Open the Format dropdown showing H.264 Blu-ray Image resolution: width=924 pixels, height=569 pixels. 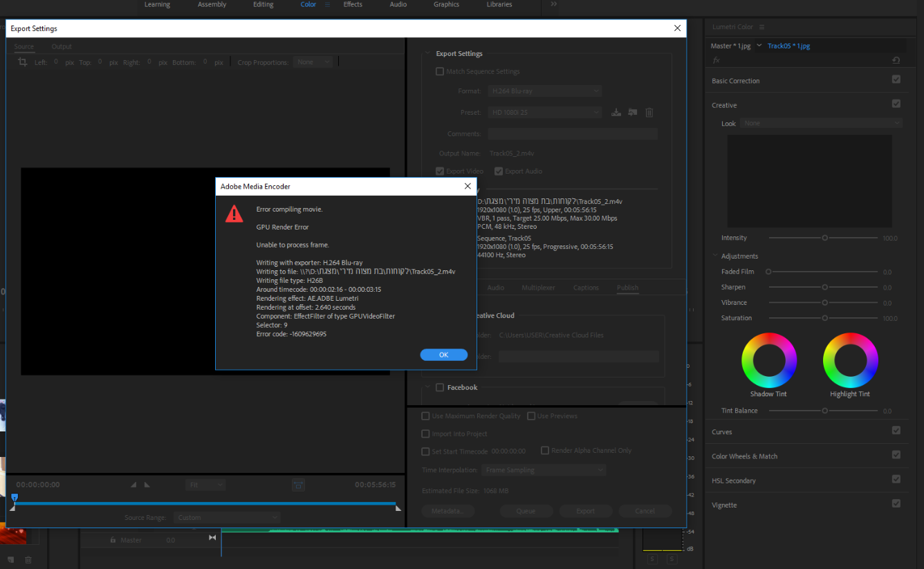click(544, 91)
